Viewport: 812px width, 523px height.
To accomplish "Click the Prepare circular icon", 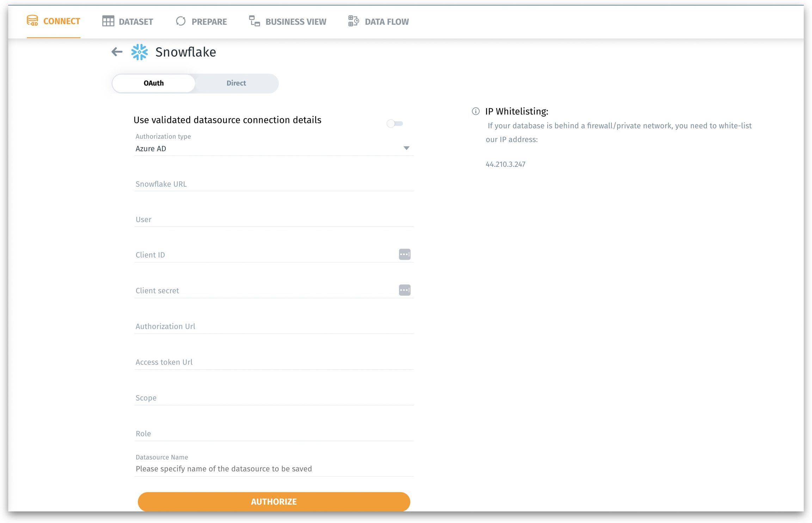I will 180,21.
